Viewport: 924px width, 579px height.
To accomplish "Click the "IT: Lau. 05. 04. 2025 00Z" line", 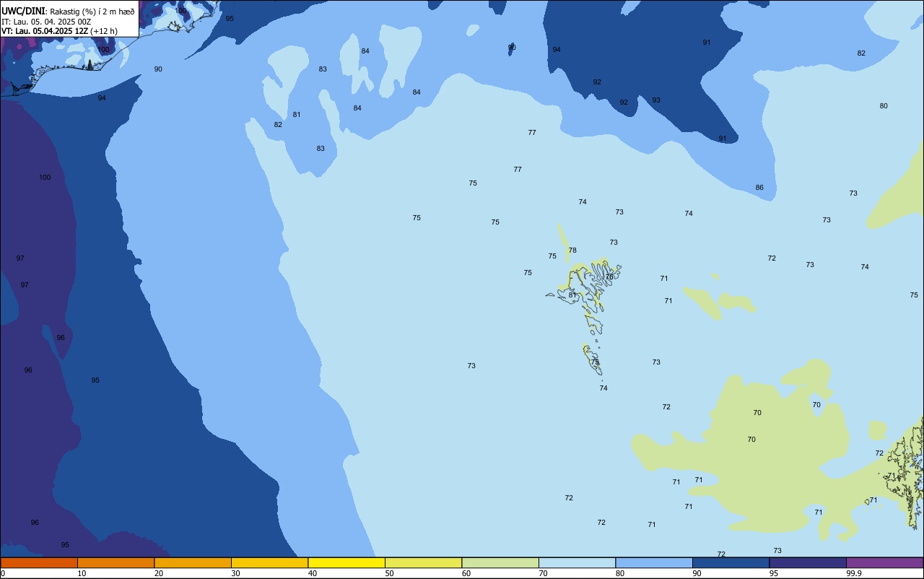I will click(x=45, y=22).
